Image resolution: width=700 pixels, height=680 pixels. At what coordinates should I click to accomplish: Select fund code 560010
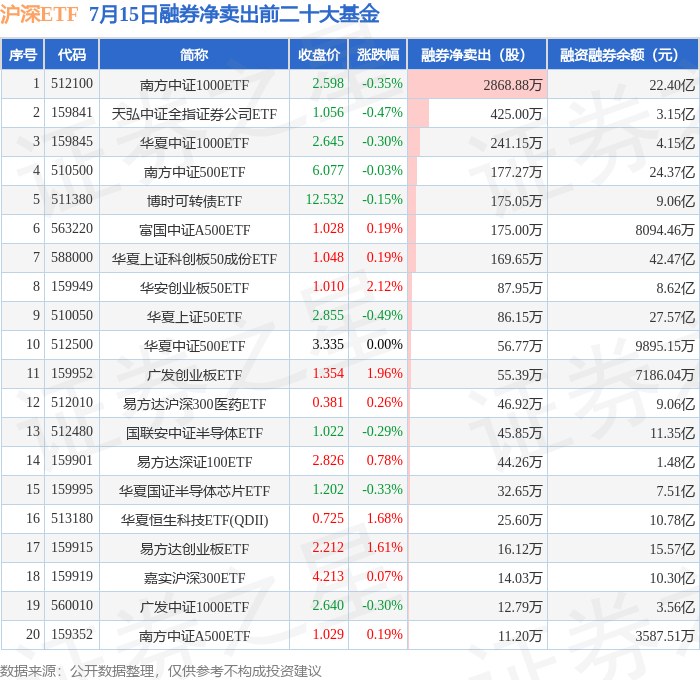72,606
